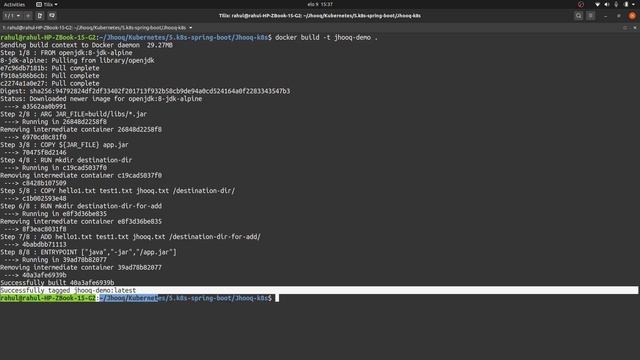Open the 1/1 session switcher dropdown
640x360 pixels.
pyautogui.click(x=12, y=16)
